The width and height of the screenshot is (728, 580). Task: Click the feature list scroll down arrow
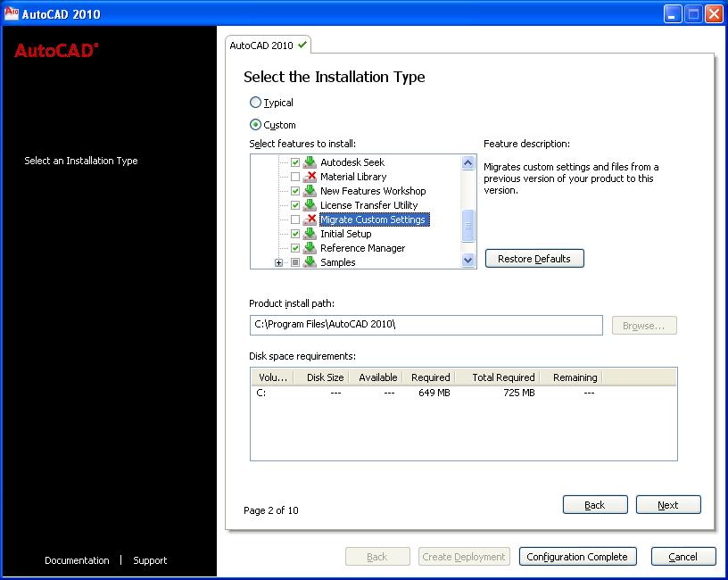468,260
